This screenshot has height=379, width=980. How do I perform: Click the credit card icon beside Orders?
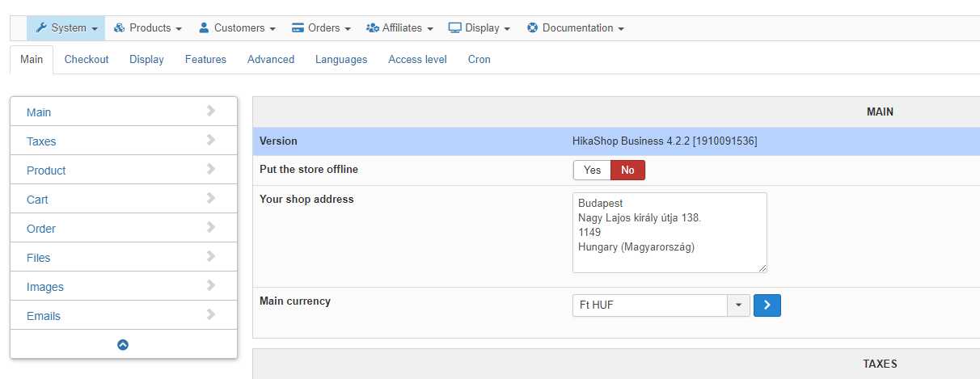pos(298,27)
